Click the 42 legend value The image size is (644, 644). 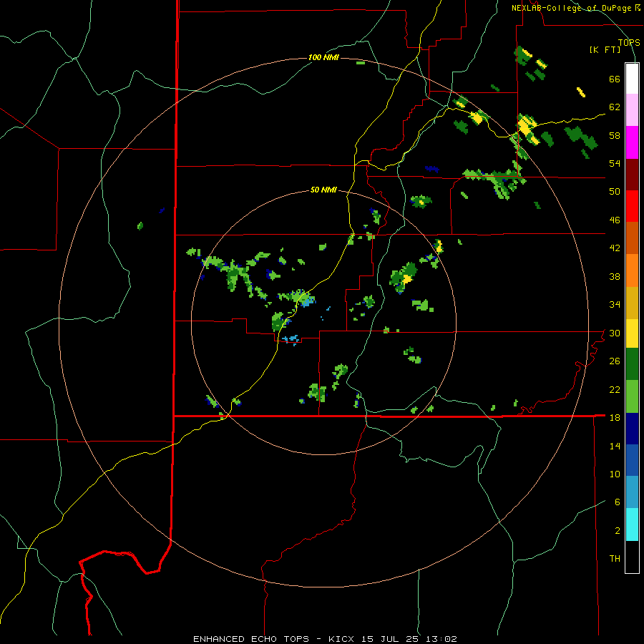coord(615,248)
